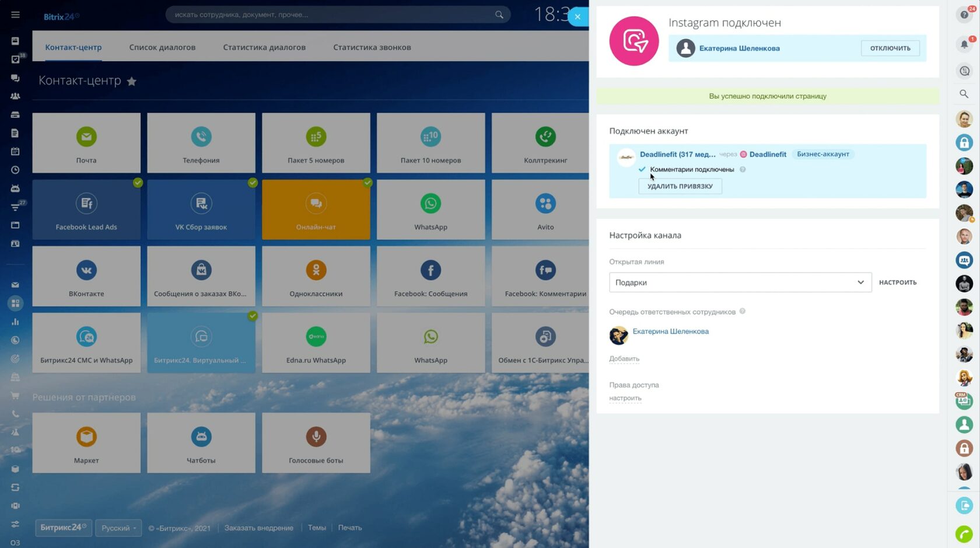Click the green phone call button
This screenshot has width=980, height=548.
[964, 533]
